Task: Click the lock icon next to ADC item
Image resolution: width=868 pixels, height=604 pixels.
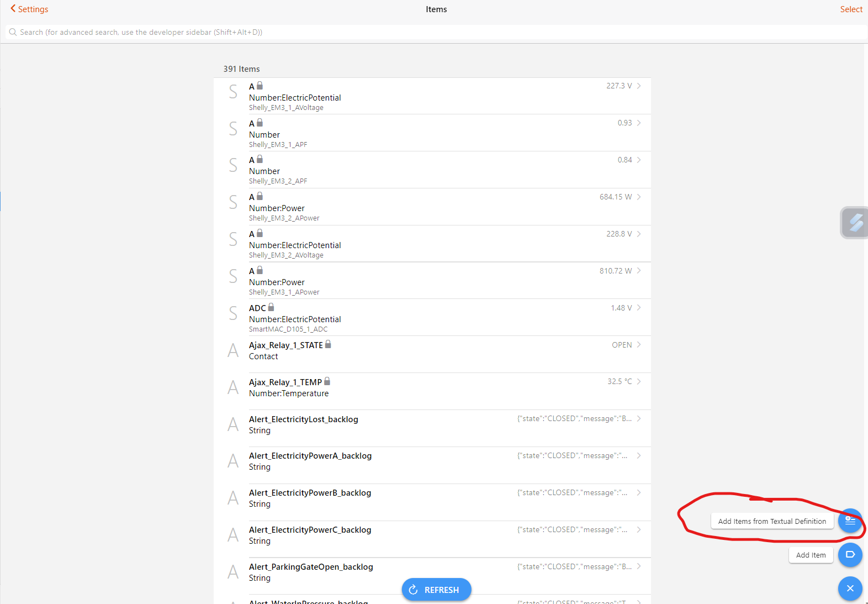Action: click(271, 307)
